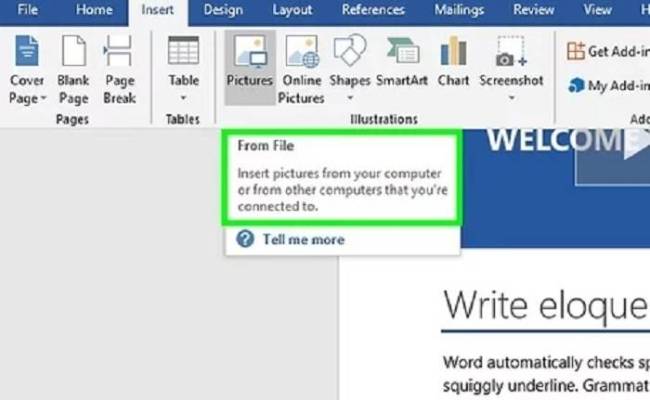
Task: Switch to the View tab
Action: pos(597,10)
